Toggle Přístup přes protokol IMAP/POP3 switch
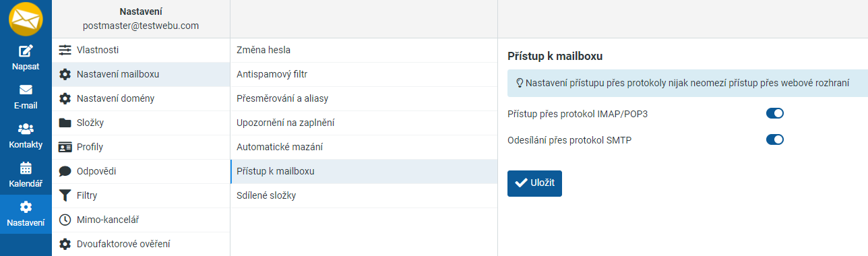The width and height of the screenshot is (868, 256). point(775,113)
